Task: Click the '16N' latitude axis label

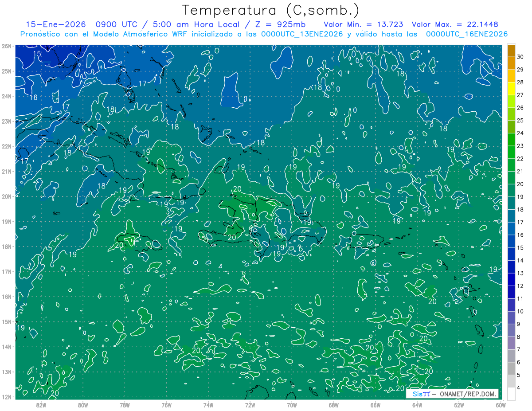Action: point(6,297)
